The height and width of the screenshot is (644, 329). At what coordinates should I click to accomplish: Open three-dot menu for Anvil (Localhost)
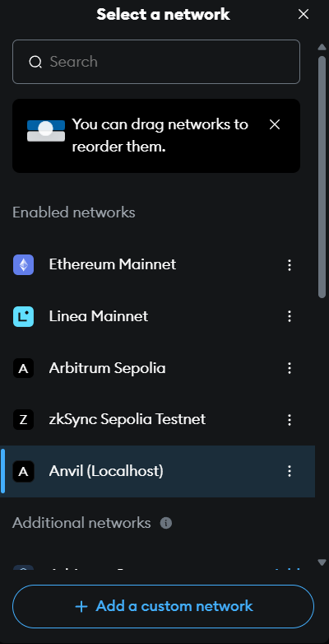click(x=290, y=471)
